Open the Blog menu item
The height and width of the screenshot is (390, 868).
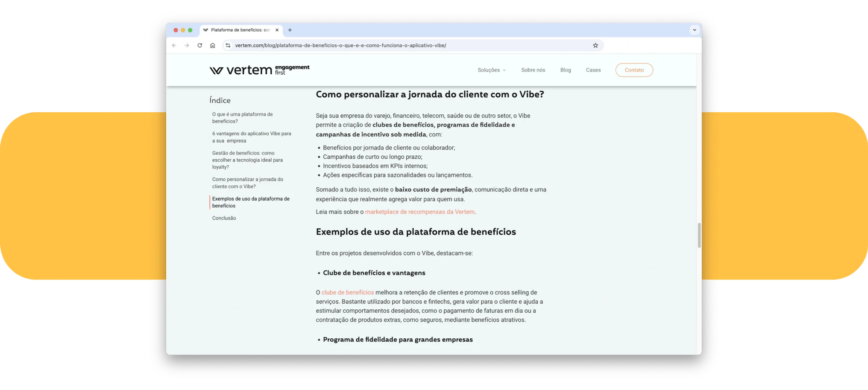(x=566, y=70)
